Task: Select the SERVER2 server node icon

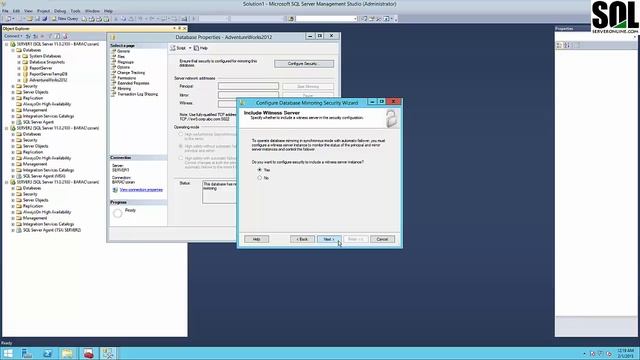Action: tap(13, 128)
